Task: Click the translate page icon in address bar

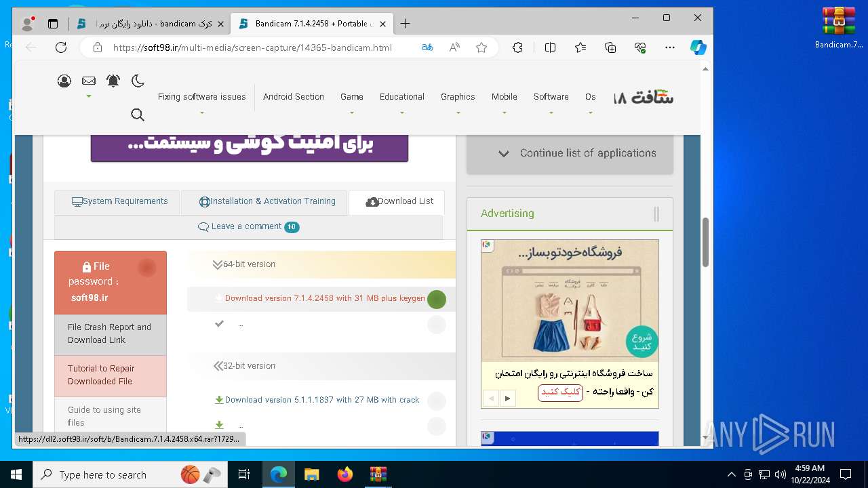Action: tap(427, 47)
